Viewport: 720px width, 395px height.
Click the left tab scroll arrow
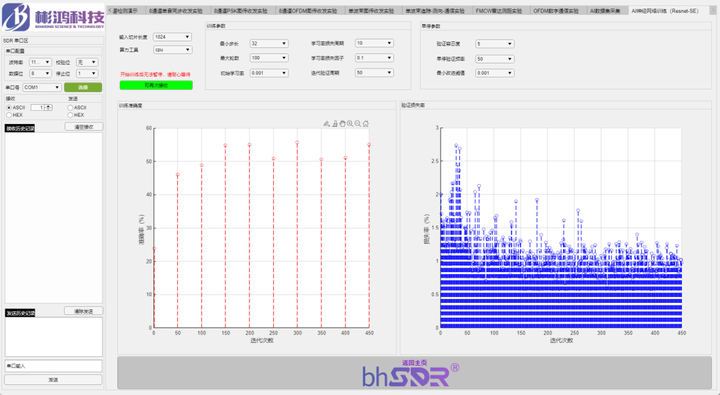click(110, 10)
